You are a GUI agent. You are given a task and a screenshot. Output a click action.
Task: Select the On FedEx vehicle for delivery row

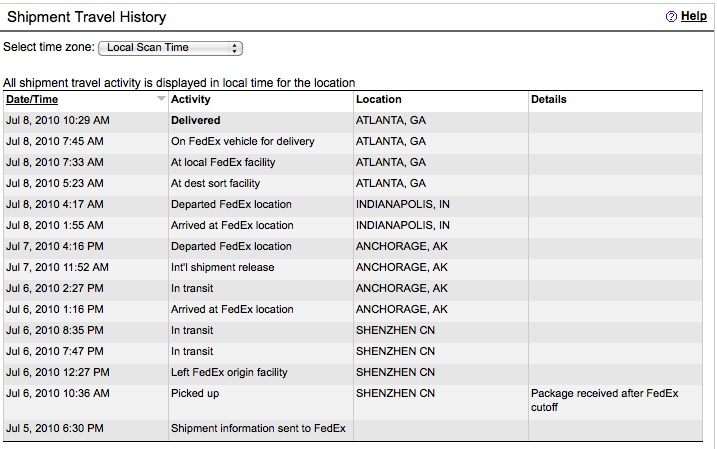pyautogui.click(x=353, y=142)
